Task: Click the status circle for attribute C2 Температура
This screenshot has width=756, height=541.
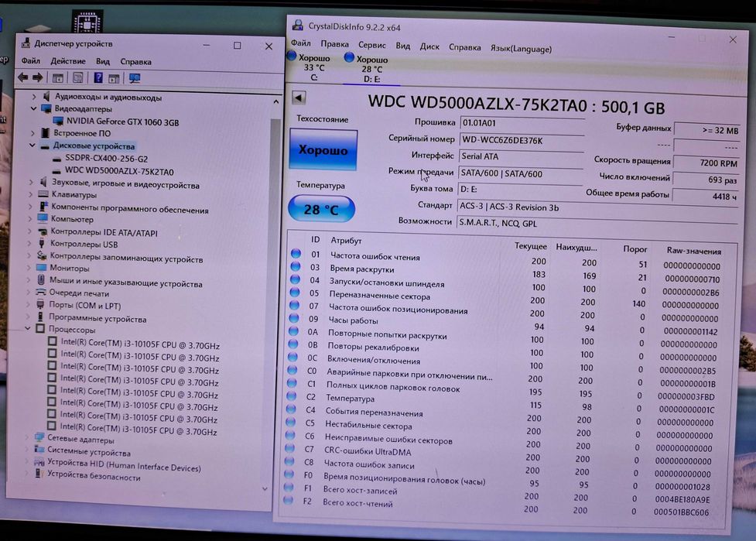Action: pyautogui.click(x=291, y=395)
